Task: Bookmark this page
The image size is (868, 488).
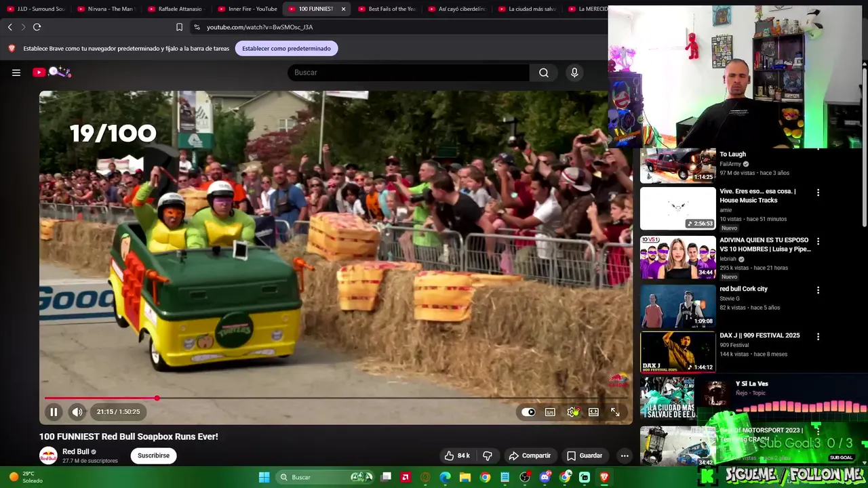Action: point(179,27)
